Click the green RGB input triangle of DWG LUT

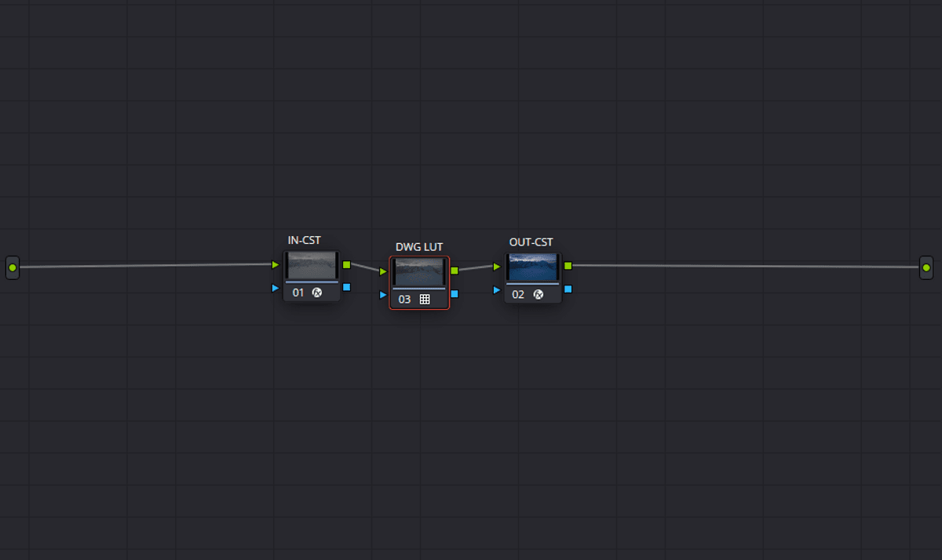(383, 271)
